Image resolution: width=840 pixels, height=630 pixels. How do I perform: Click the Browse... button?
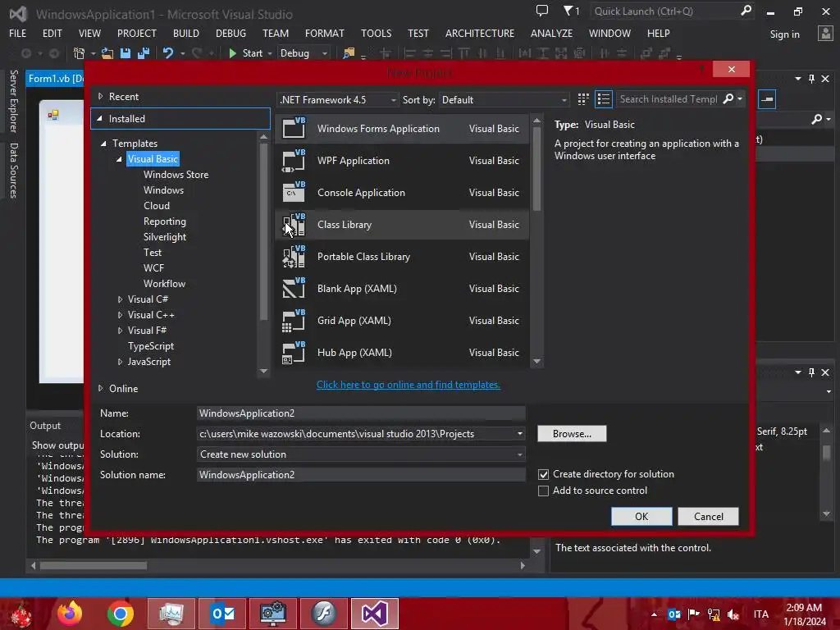pyautogui.click(x=572, y=434)
